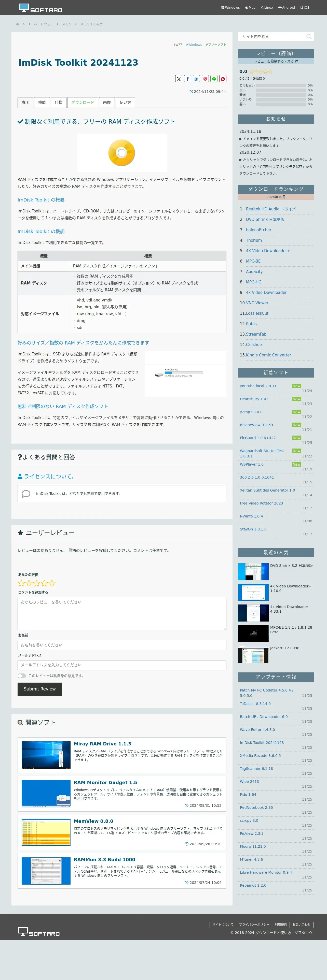327x980 pixels.
Task: Open Jackett 0.22.998 thumbnail
Action: (x=253, y=654)
